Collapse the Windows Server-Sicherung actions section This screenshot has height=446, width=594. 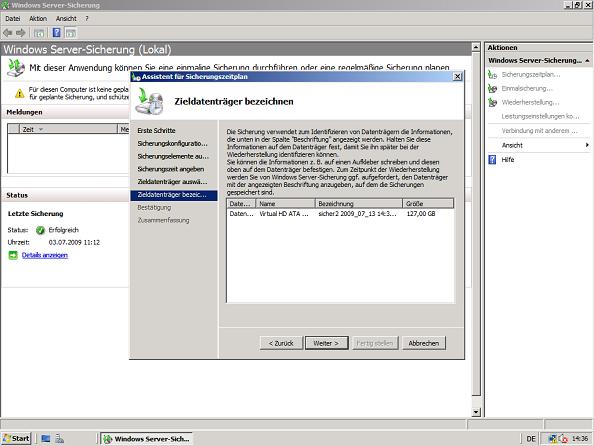[x=587, y=61]
